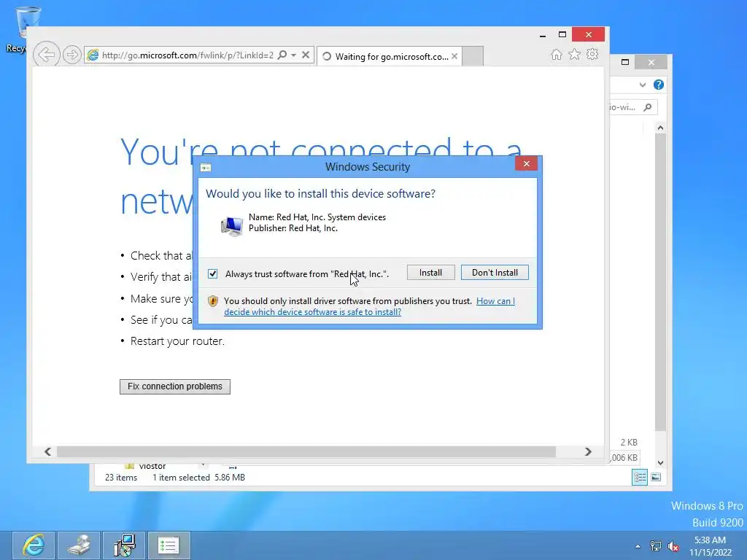Click the browser horizontal scrollbar thumb
The width and height of the screenshot is (747, 560).
point(306,451)
